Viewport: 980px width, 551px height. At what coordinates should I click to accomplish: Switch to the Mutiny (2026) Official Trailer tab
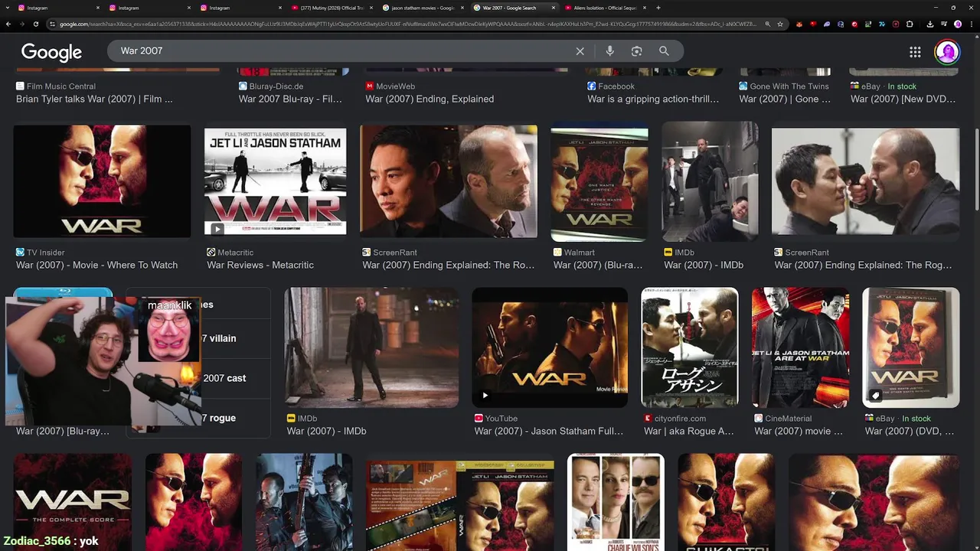click(x=332, y=8)
